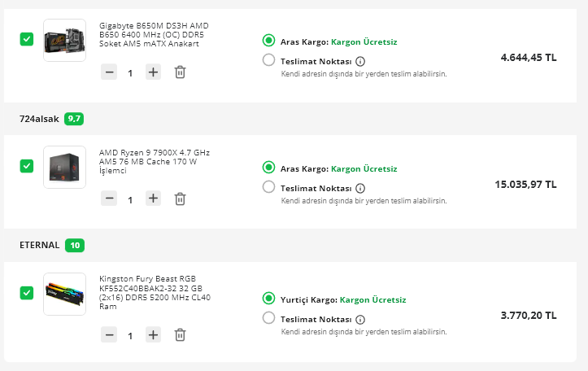Open info icon for Gigabyte's Teslimat Noktası
588x371 pixels.
tap(360, 61)
